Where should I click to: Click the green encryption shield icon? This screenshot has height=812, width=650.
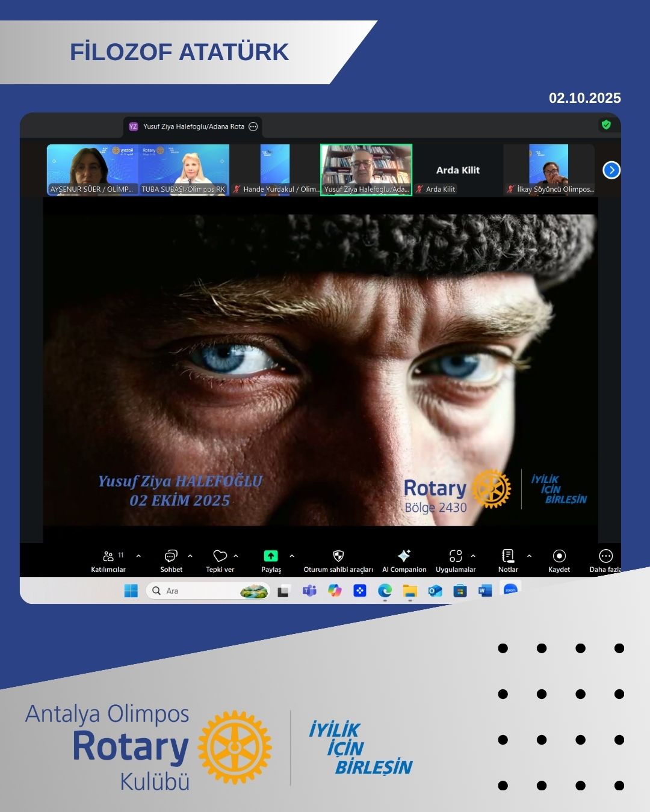pyautogui.click(x=606, y=125)
